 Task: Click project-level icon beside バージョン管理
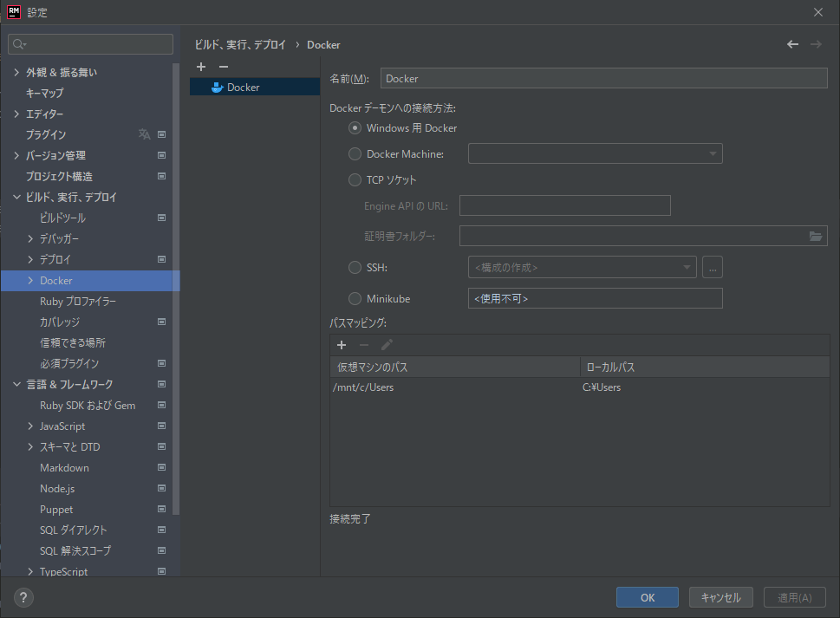(161, 155)
